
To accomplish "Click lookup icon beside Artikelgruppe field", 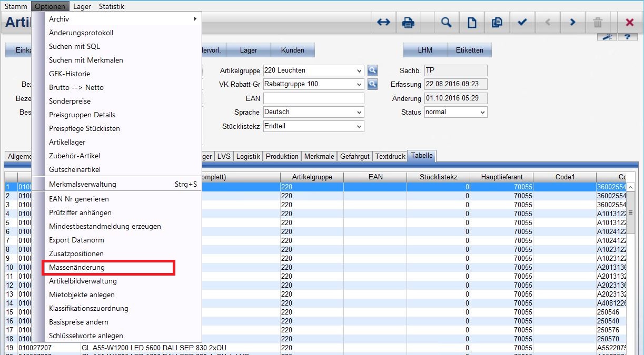I will click(x=372, y=70).
